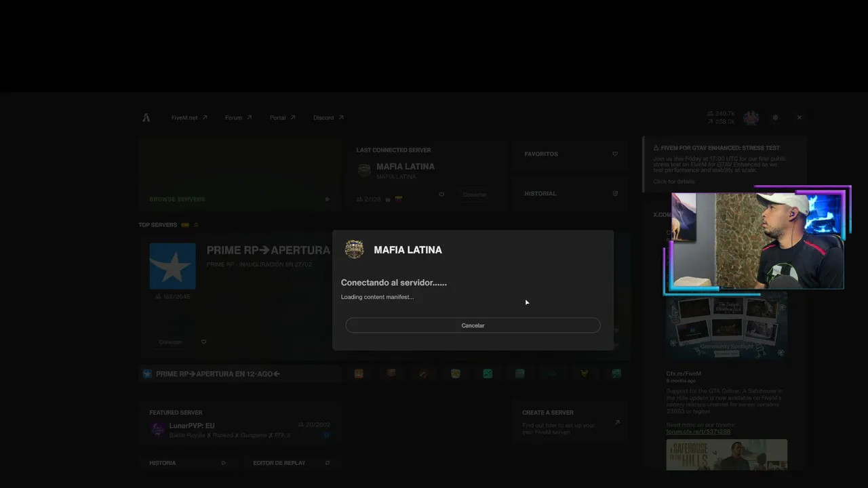Toggle the Top Servers chevron expander

(196, 225)
